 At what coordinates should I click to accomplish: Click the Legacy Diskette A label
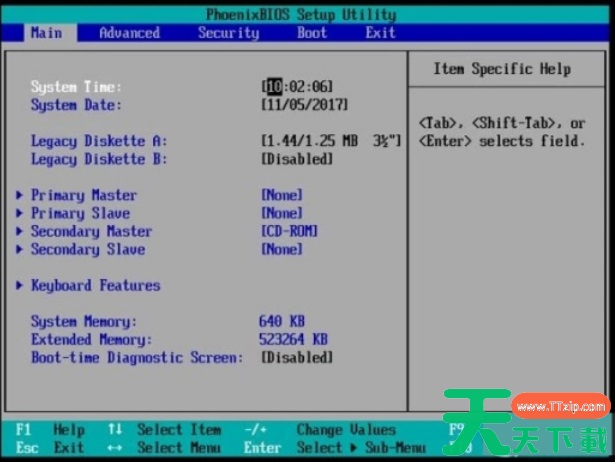tap(99, 141)
